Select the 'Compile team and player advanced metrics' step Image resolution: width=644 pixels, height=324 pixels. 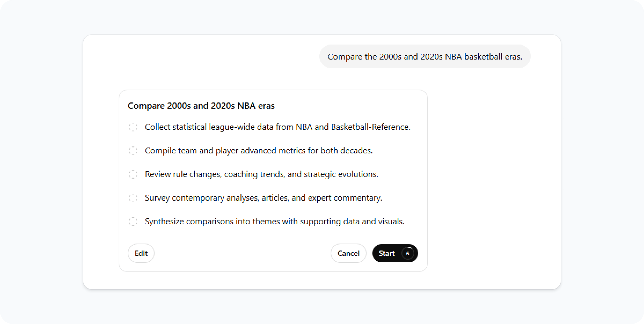258,151
